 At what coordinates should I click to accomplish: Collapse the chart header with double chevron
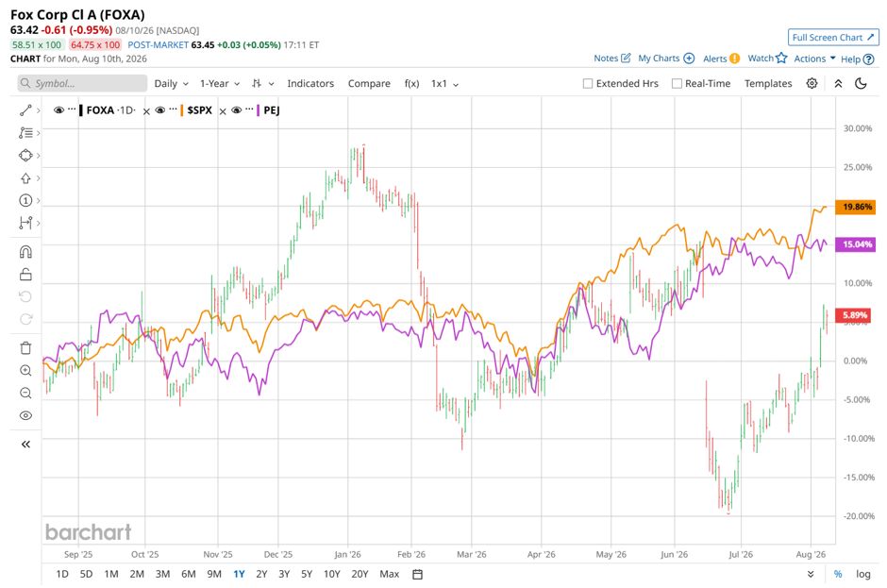(838, 83)
